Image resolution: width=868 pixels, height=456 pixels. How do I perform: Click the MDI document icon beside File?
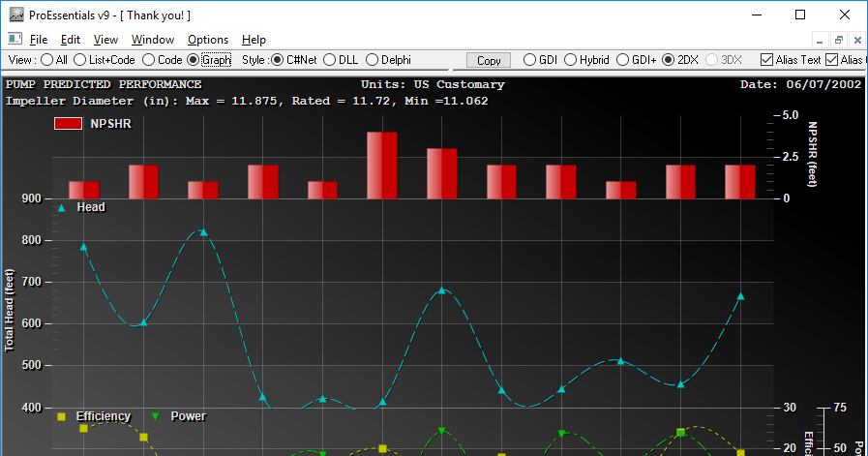(15, 40)
